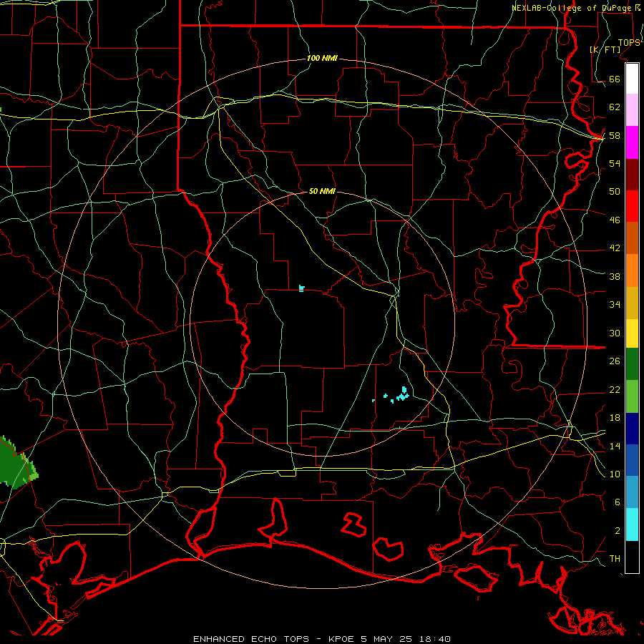644x644 pixels.
Task: Click the light pink legend swatch
Action: coord(632,110)
